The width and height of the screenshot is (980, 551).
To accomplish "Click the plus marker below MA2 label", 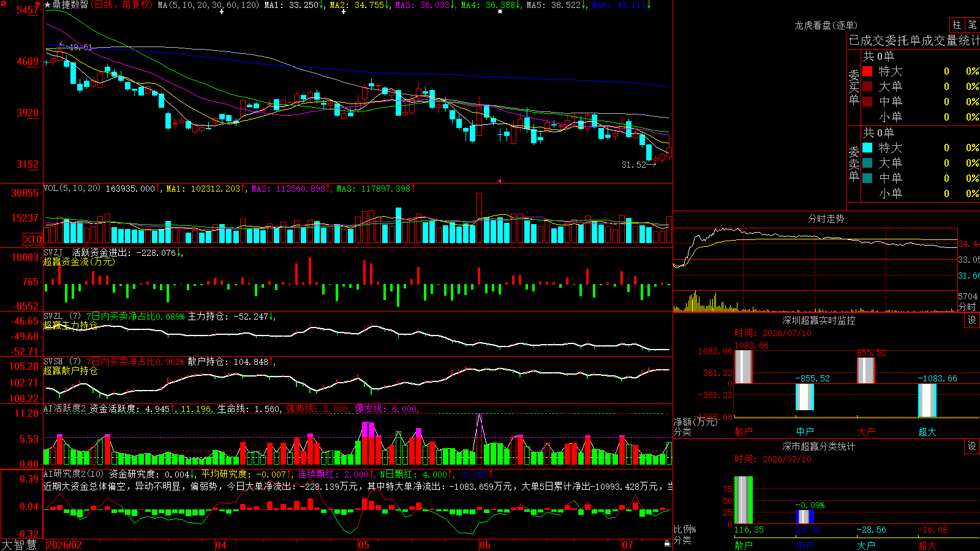I will click(x=344, y=12).
